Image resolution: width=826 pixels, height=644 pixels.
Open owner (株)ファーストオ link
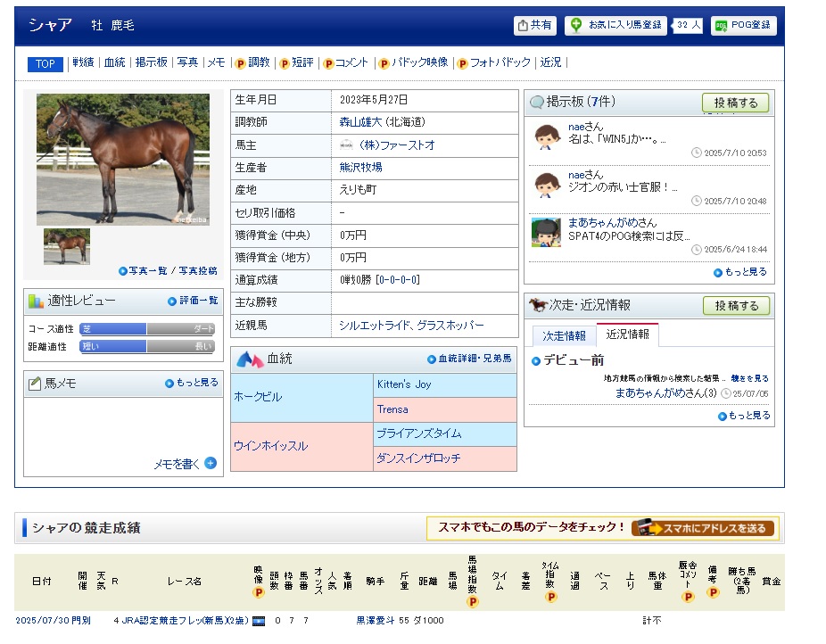point(397,144)
